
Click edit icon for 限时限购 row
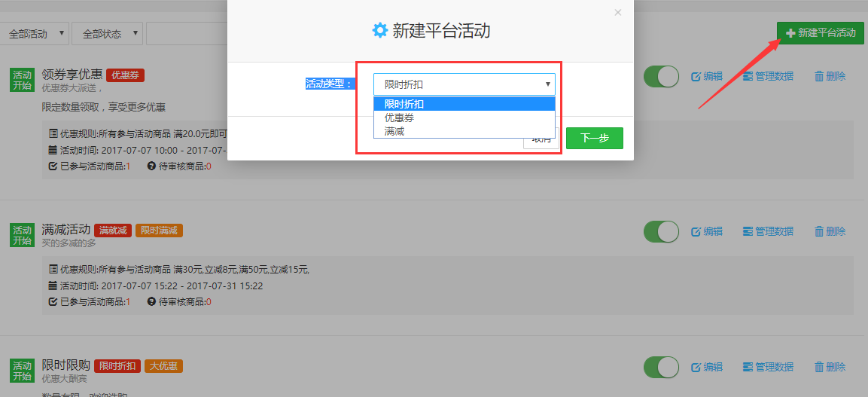pos(696,367)
